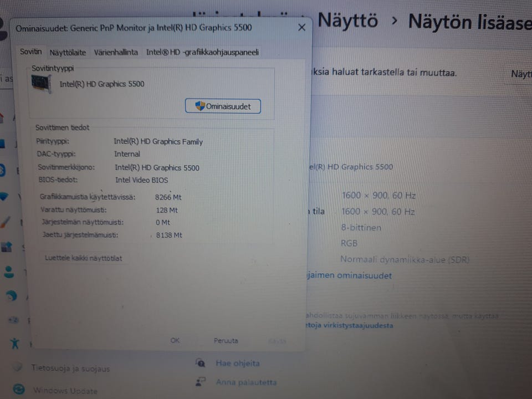Image resolution: width=532 pixels, height=399 pixels.
Task: Click Näyttö in the breadcrumb
Action: point(347,21)
